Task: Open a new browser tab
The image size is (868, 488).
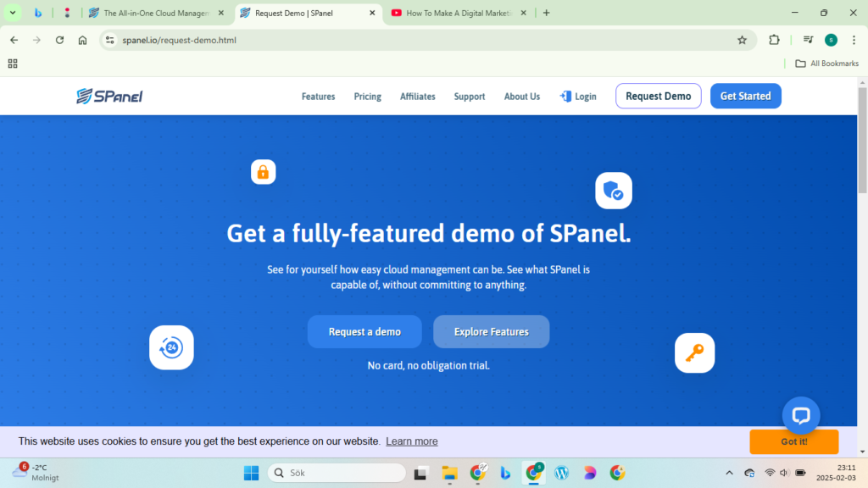Action: pyautogui.click(x=547, y=13)
